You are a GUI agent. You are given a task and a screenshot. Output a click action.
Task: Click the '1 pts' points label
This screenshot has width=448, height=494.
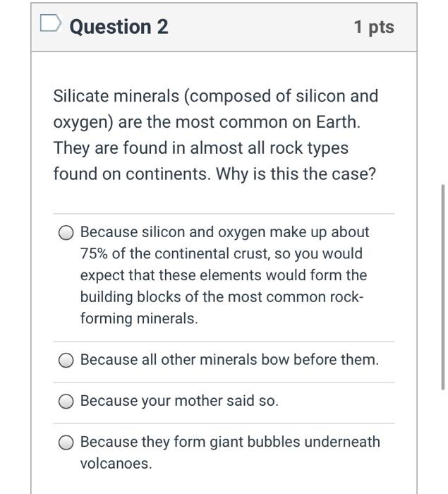tap(374, 27)
